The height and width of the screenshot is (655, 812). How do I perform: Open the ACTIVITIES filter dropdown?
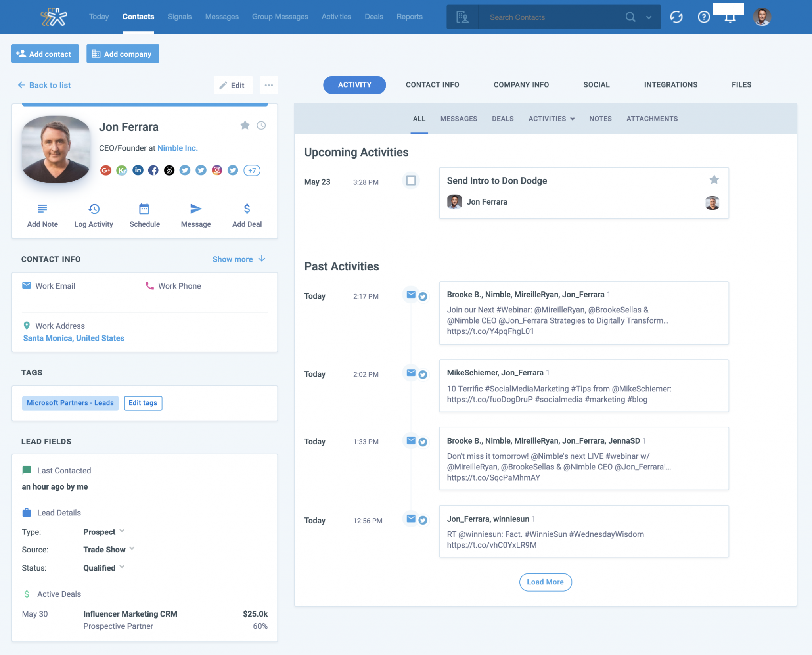pyautogui.click(x=551, y=119)
